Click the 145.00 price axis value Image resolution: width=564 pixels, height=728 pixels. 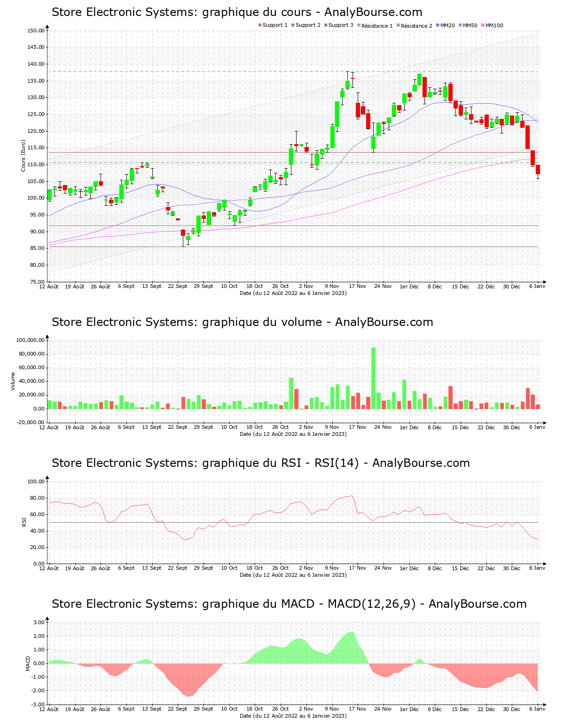[x=36, y=47]
